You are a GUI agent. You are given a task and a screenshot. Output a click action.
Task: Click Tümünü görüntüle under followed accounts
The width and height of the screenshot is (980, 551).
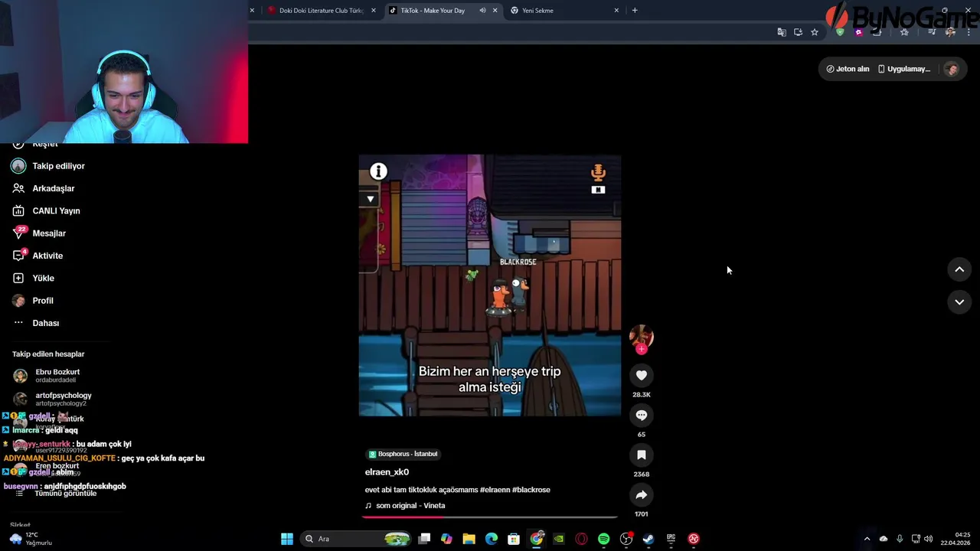(65, 494)
